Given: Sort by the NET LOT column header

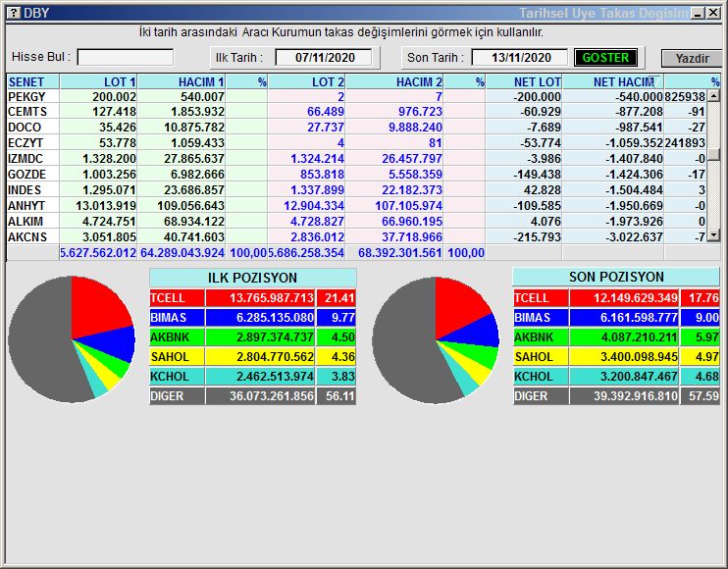Looking at the screenshot, I should point(525,81).
